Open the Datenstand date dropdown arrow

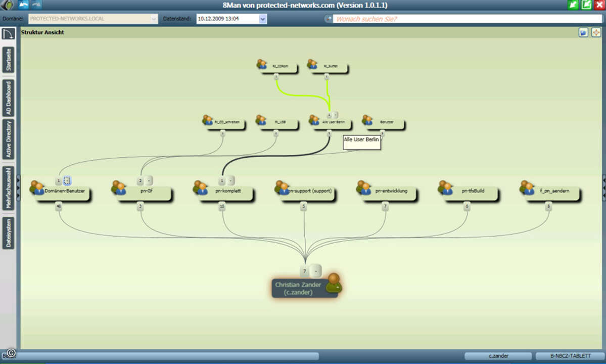pos(262,19)
